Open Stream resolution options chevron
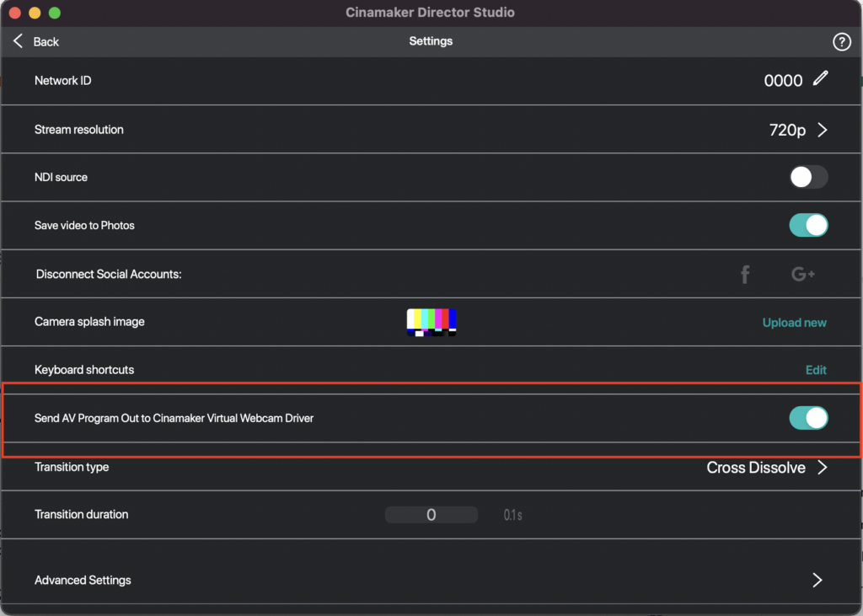This screenshot has height=616, width=863. tap(823, 130)
